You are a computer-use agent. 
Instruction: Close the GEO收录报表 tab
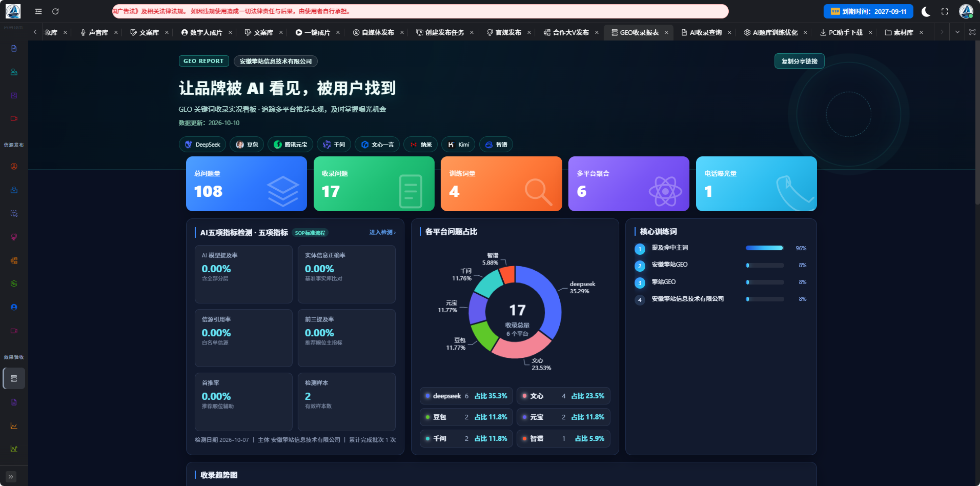click(666, 33)
